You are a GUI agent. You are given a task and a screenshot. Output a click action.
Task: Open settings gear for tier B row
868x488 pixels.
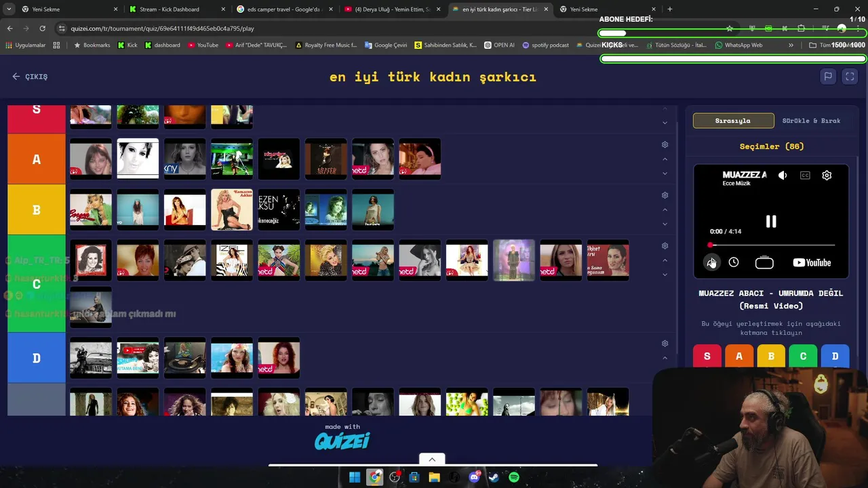click(665, 195)
